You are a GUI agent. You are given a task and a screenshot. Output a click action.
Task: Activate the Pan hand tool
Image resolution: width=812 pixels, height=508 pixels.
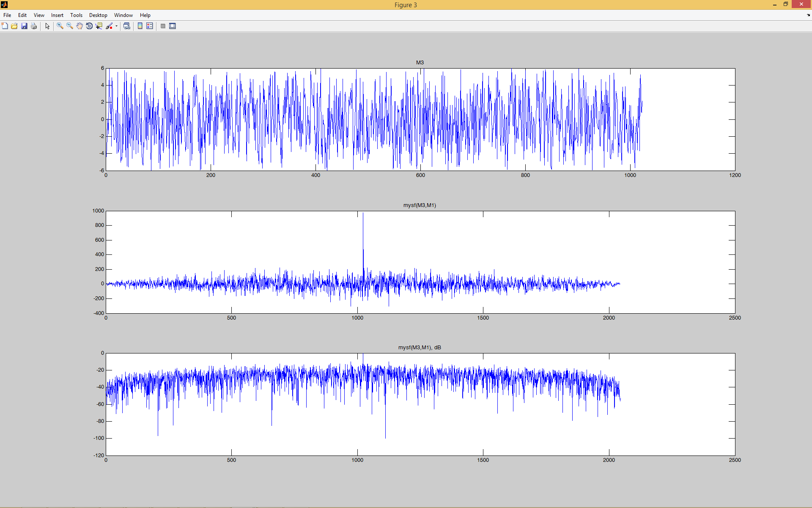[x=80, y=26]
